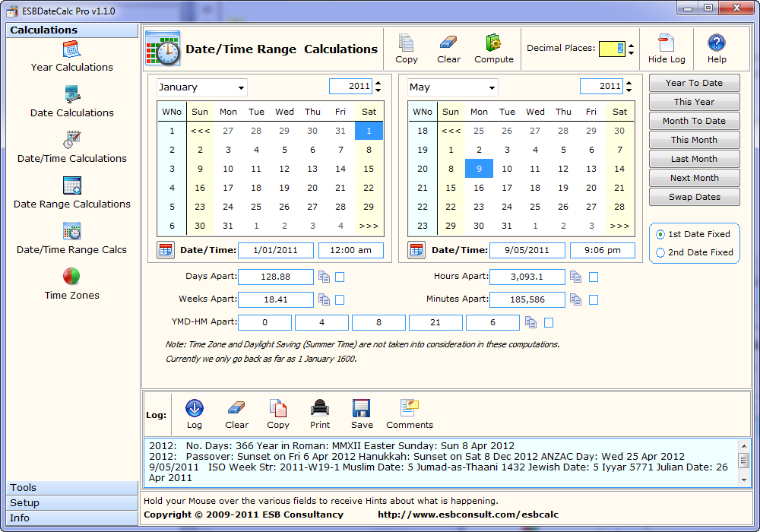Image resolution: width=760 pixels, height=532 pixels.
Task: Select January 15 in first calendar
Action: tap(369, 169)
